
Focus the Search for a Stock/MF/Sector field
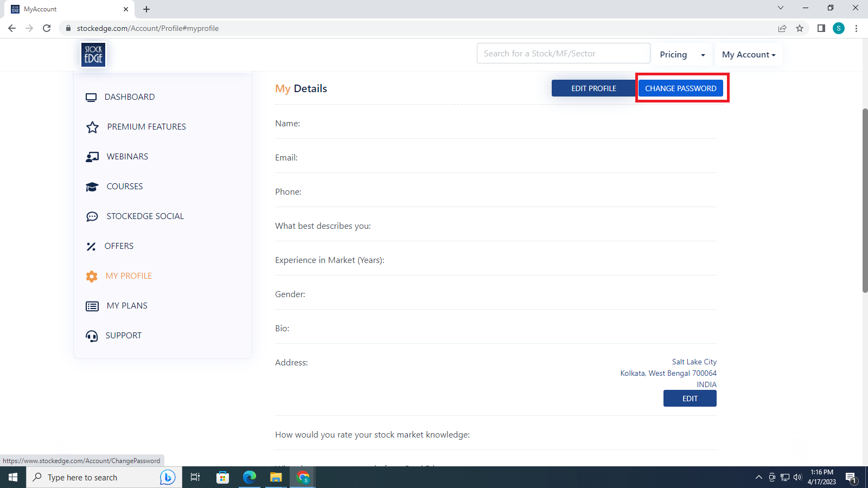(x=563, y=54)
